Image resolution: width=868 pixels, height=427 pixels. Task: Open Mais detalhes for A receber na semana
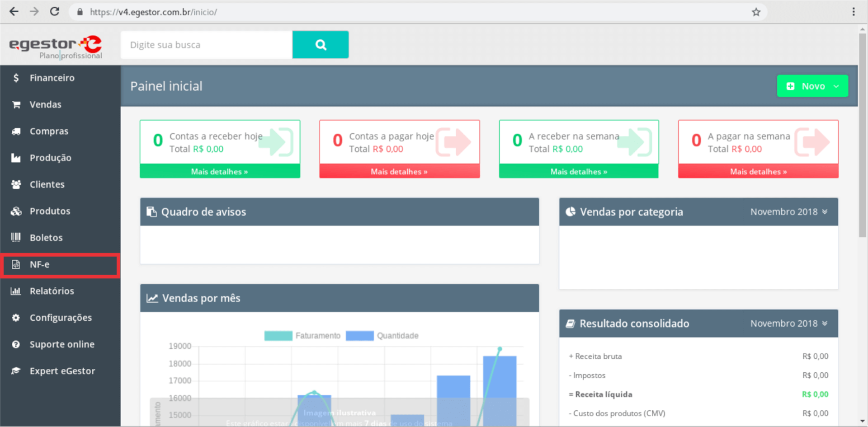[579, 172]
